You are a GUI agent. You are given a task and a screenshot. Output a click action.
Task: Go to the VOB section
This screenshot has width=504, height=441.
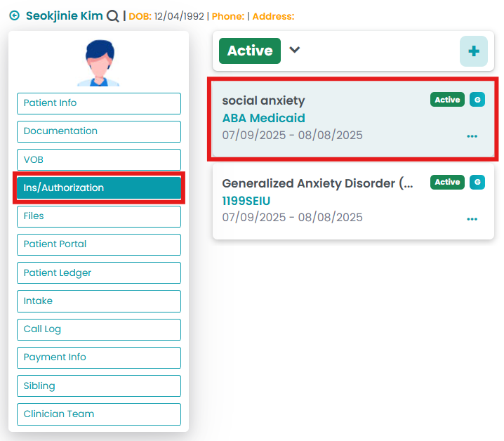click(99, 159)
